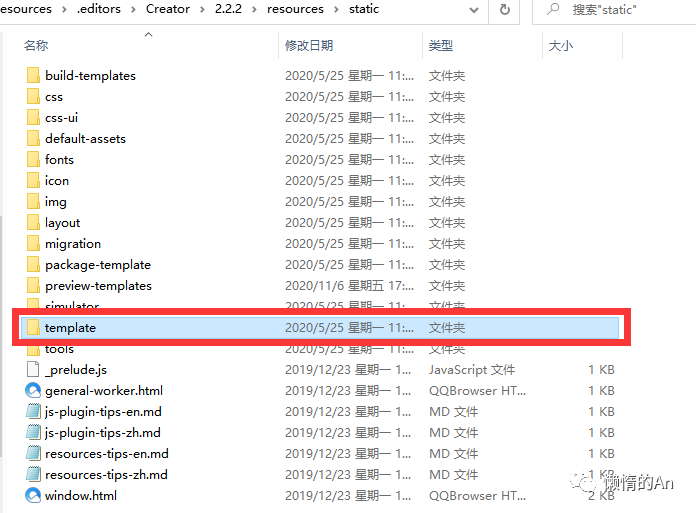Screen dimensions: 696x513
Task: Navigate to the Creator breadcrumb
Action: coord(168,9)
